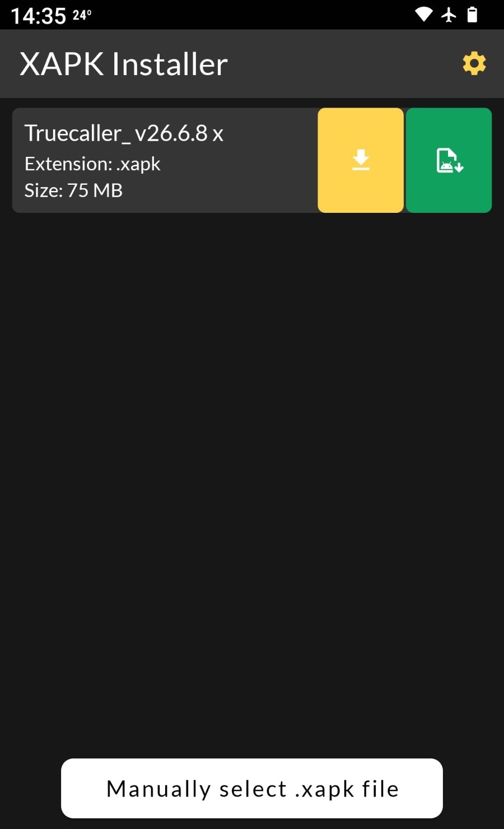Tap the 24° temperature indicator
This screenshot has height=829, width=504.
[x=82, y=15]
